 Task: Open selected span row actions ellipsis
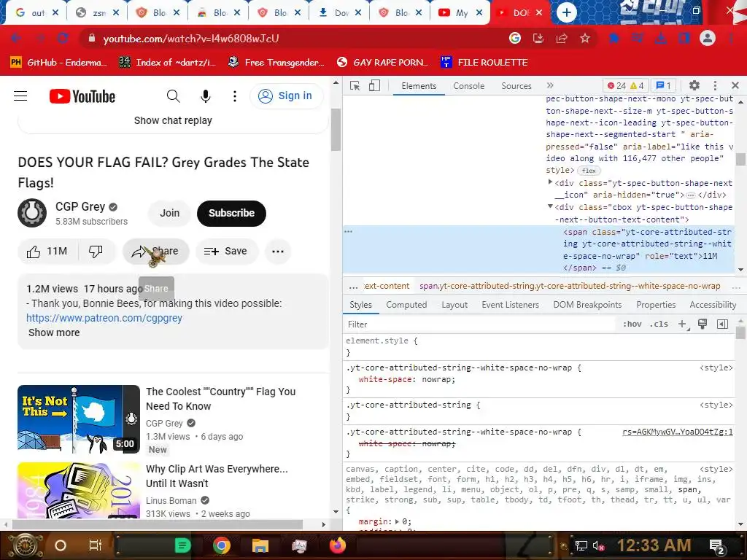[348, 231]
